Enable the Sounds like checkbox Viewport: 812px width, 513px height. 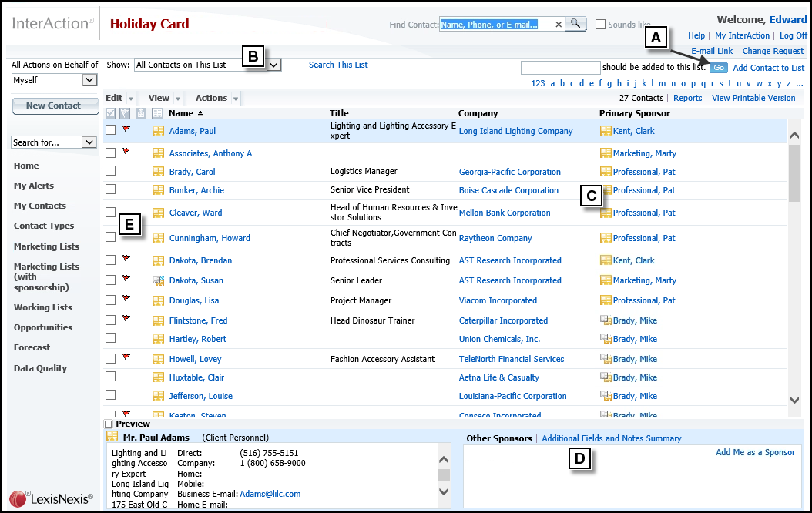(600, 25)
